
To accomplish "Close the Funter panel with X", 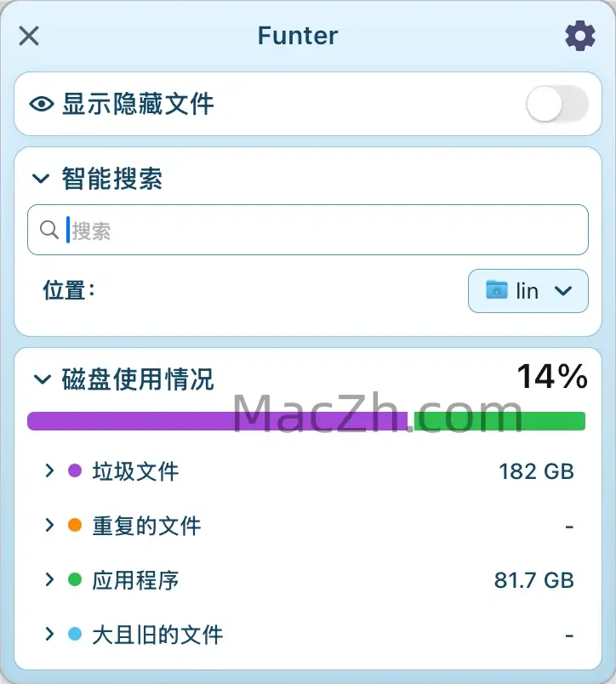I will pos(29,36).
